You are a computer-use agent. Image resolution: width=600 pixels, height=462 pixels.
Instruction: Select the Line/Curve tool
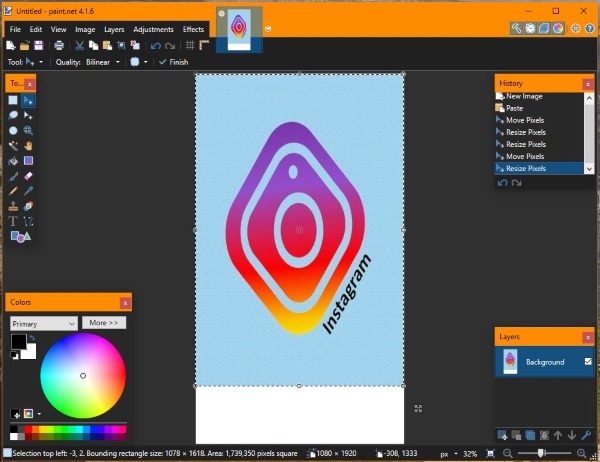click(x=28, y=221)
